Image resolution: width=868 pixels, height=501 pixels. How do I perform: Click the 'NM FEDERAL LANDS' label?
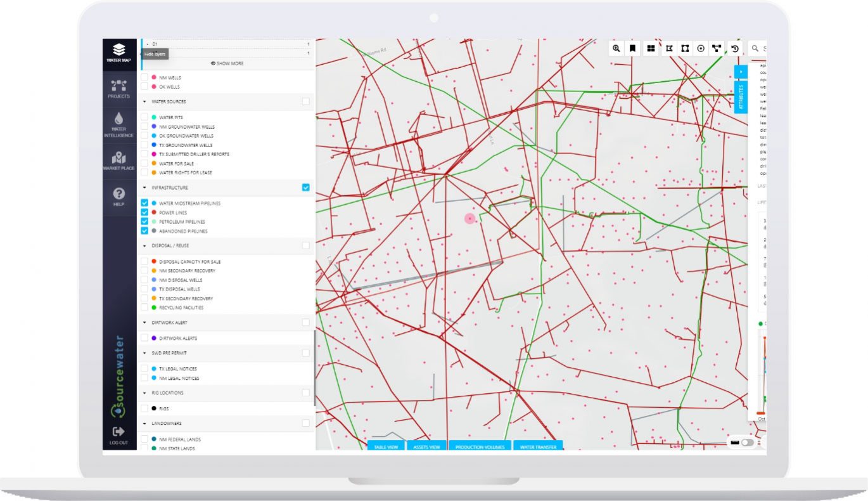[x=180, y=439]
